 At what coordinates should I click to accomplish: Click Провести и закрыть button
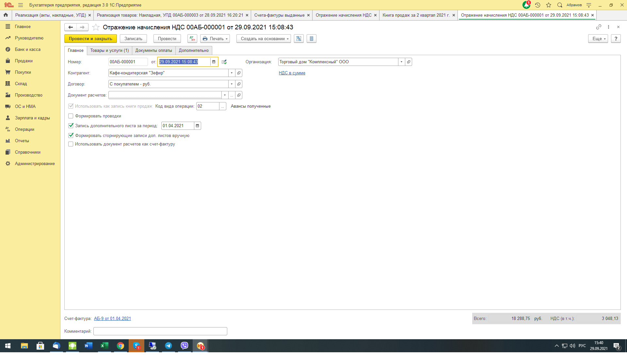(90, 38)
